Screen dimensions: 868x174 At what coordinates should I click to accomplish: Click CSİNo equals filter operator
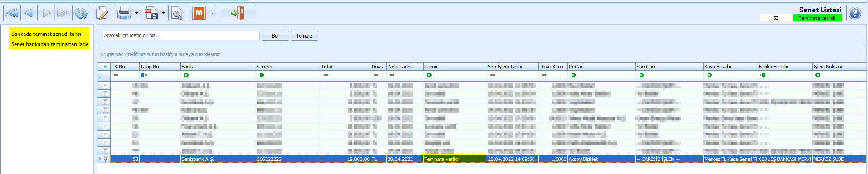pos(116,75)
